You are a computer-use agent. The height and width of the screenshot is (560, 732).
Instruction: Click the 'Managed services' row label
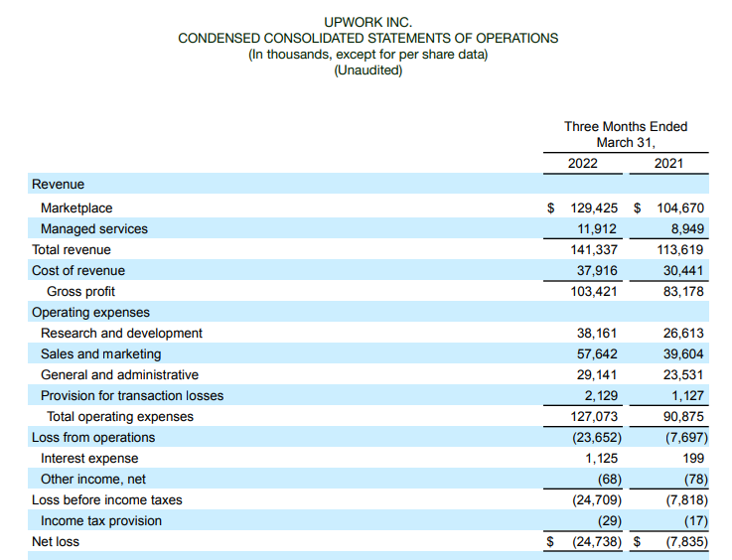(94, 228)
